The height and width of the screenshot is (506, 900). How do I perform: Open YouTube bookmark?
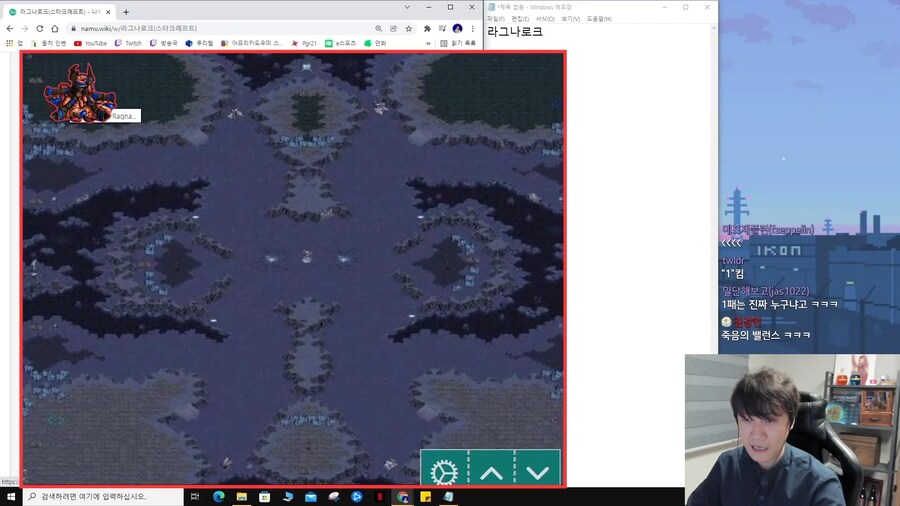90,43
